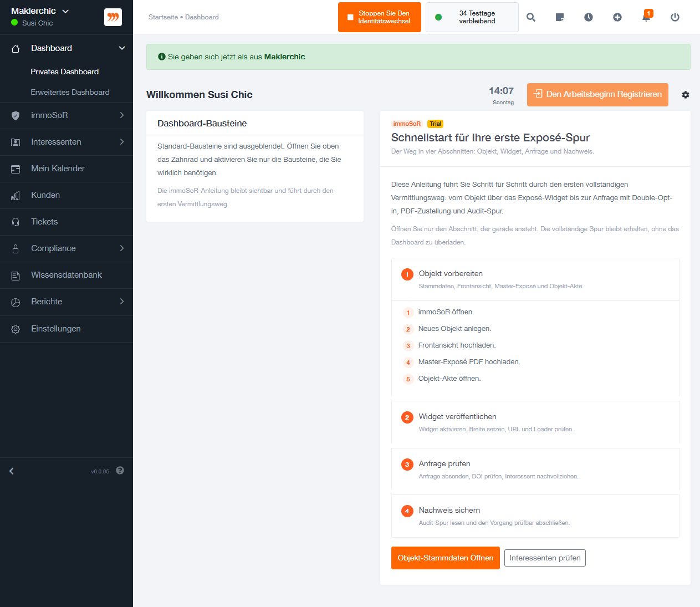This screenshot has height=607, width=700.
Task: Open Einstellungen from sidebar
Action: tap(67, 329)
